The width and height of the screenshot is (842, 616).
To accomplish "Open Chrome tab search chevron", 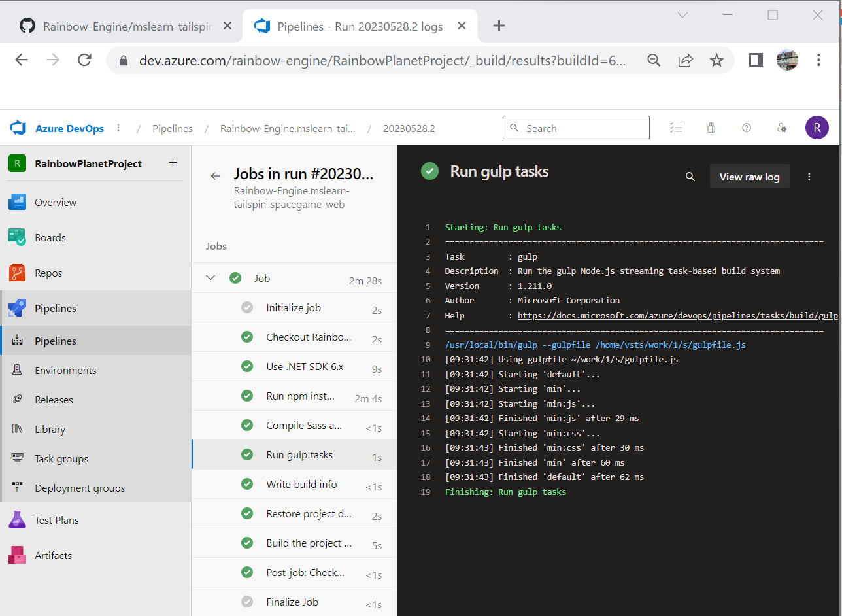I will click(x=682, y=15).
